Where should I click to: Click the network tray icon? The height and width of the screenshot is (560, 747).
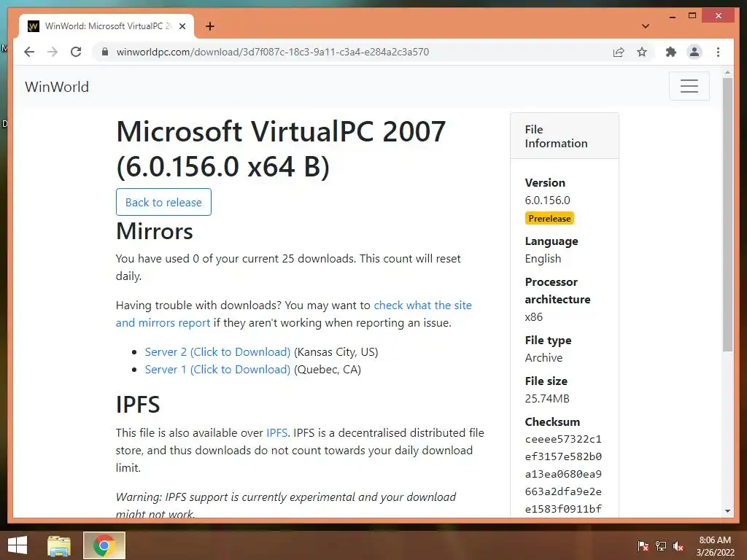661,546
